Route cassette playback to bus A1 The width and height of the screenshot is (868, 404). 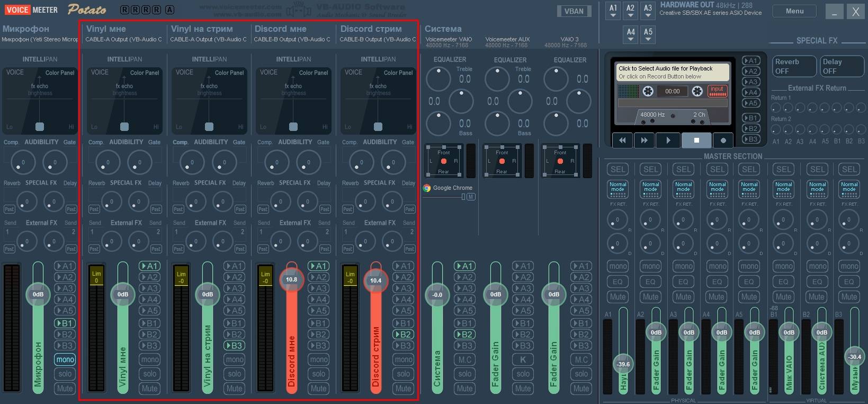(750, 60)
